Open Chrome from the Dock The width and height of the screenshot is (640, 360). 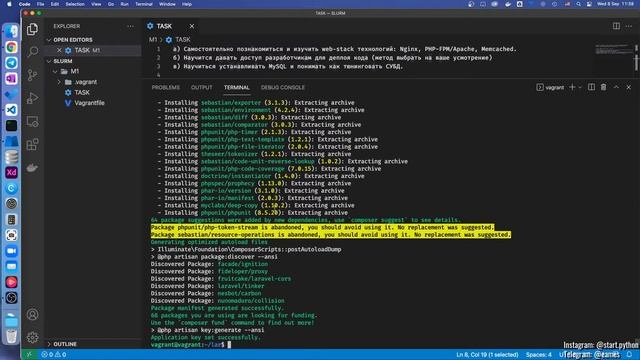[x=11, y=47]
